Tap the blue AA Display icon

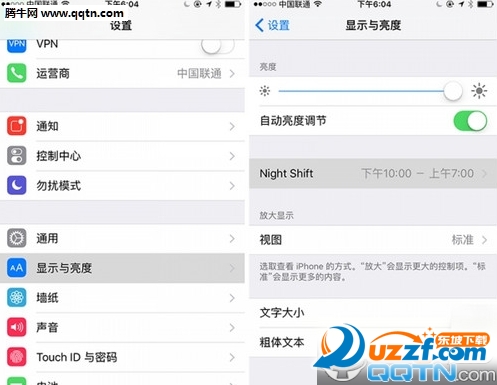[x=17, y=268]
